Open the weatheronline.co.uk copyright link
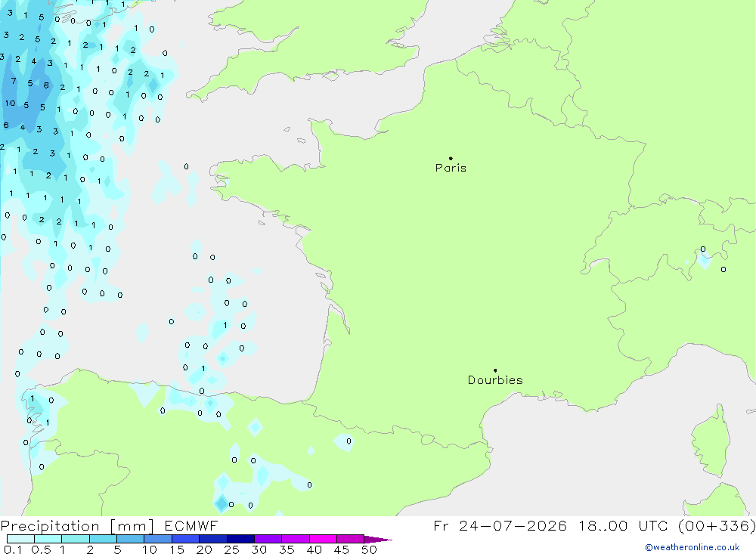 point(692,547)
